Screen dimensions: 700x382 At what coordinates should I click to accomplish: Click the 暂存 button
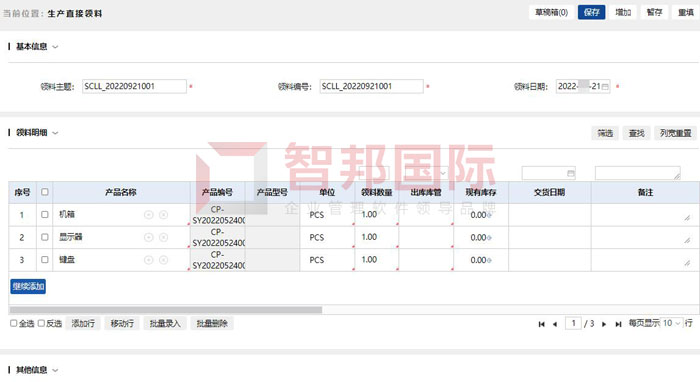point(654,12)
